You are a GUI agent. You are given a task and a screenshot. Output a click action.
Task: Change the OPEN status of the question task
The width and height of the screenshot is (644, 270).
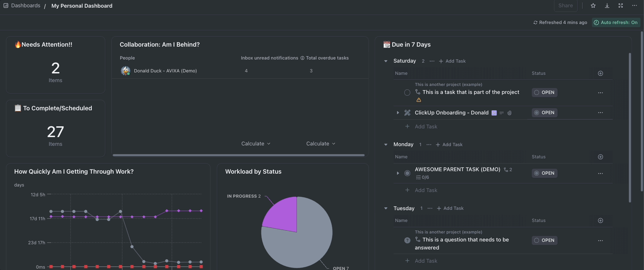click(545, 240)
